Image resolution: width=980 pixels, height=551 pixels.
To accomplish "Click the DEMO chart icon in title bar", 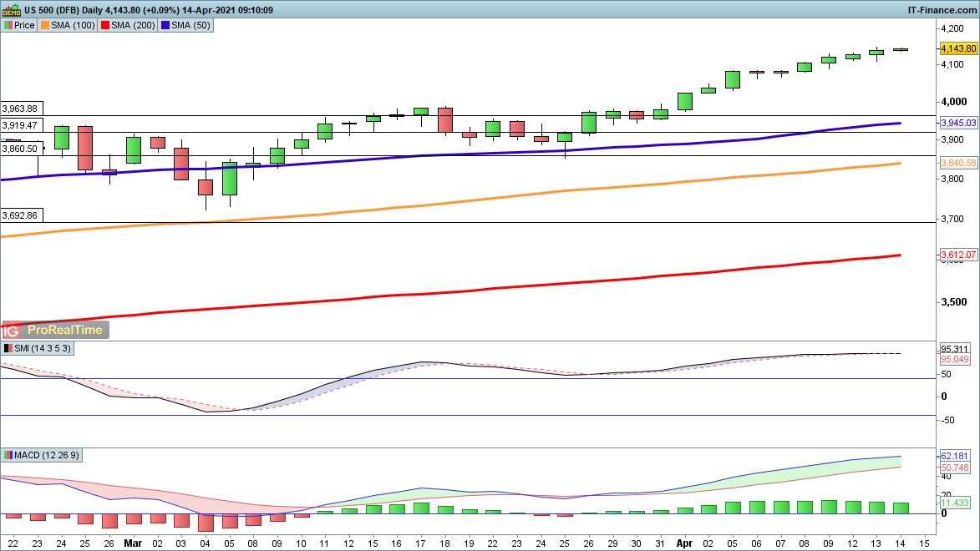I will 12,10.
